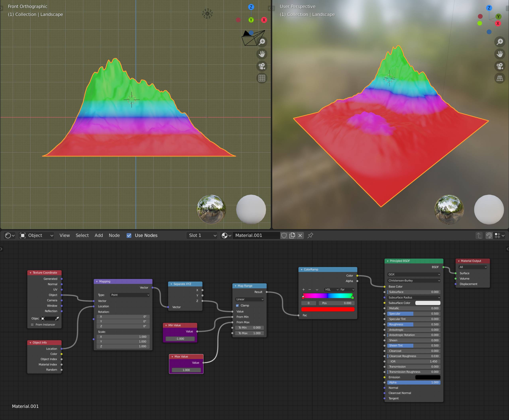Open ColorRamp HSL color mode dropdown
Image resolution: width=509 pixels, height=420 pixels.
pos(331,290)
